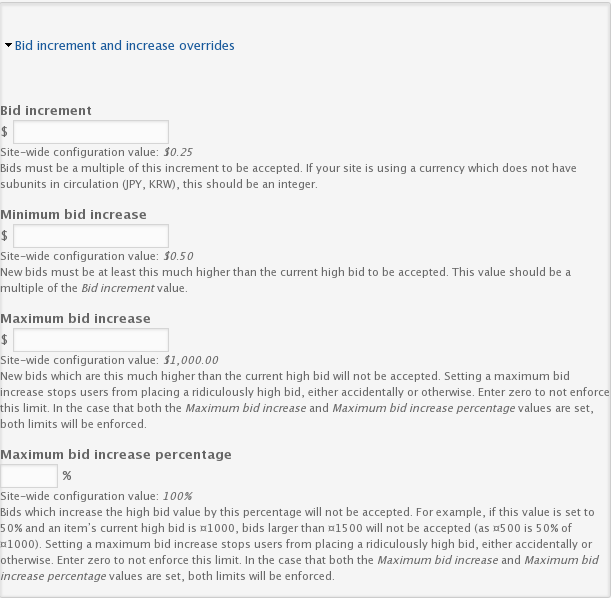Click the 'Minimum bid increase' field label
611x598 pixels.
pos(73,215)
